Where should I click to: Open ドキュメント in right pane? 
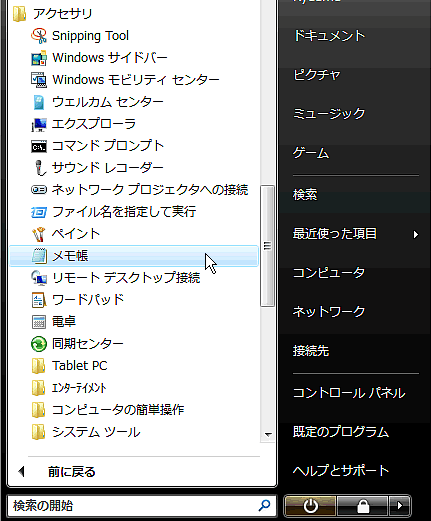tap(329, 36)
